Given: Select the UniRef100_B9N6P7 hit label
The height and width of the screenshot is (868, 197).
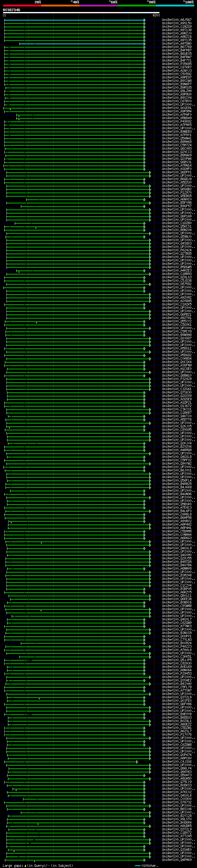Looking at the screenshot, I should 177,84.
